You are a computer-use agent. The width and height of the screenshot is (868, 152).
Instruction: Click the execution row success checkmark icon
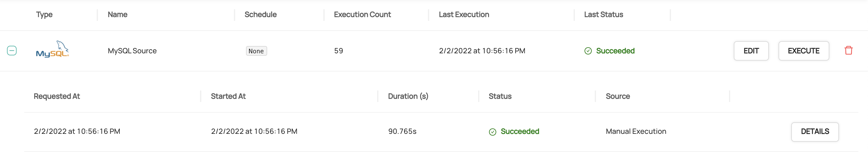[x=492, y=132]
